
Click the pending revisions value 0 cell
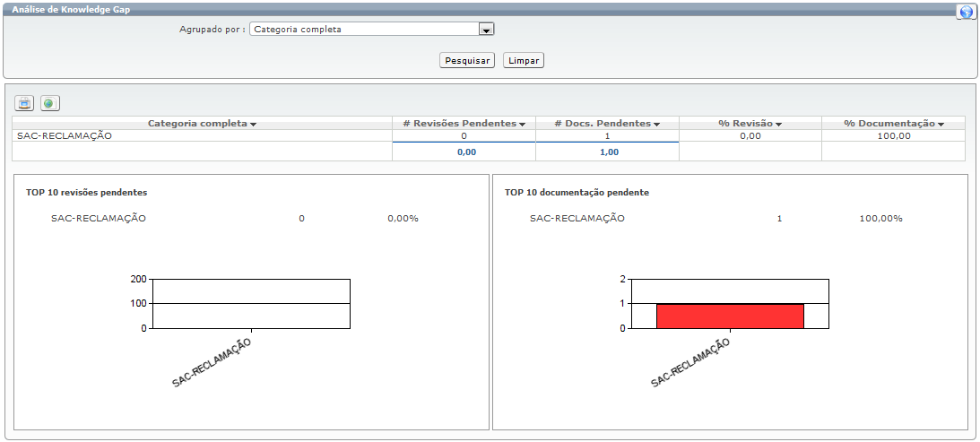(x=464, y=136)
